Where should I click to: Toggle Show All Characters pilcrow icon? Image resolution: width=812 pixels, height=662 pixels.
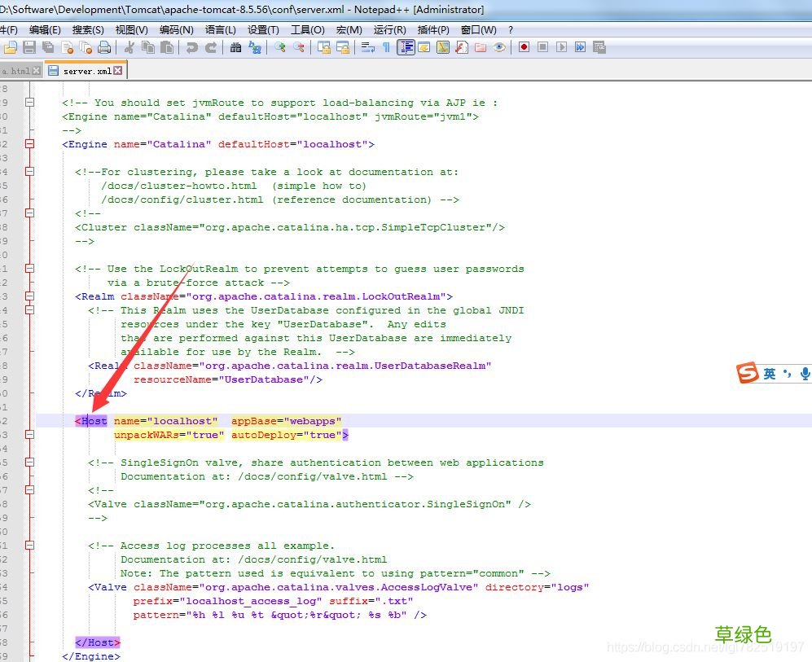386,47
